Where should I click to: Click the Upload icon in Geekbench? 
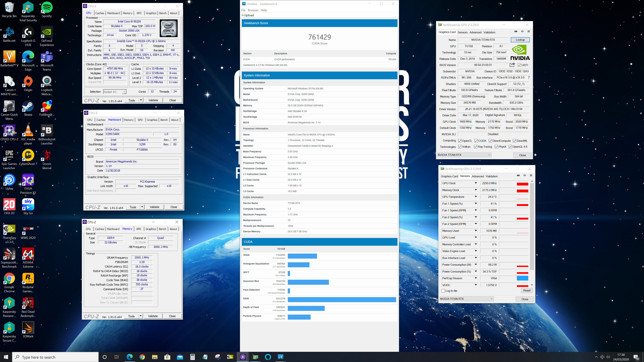[243, 15]
